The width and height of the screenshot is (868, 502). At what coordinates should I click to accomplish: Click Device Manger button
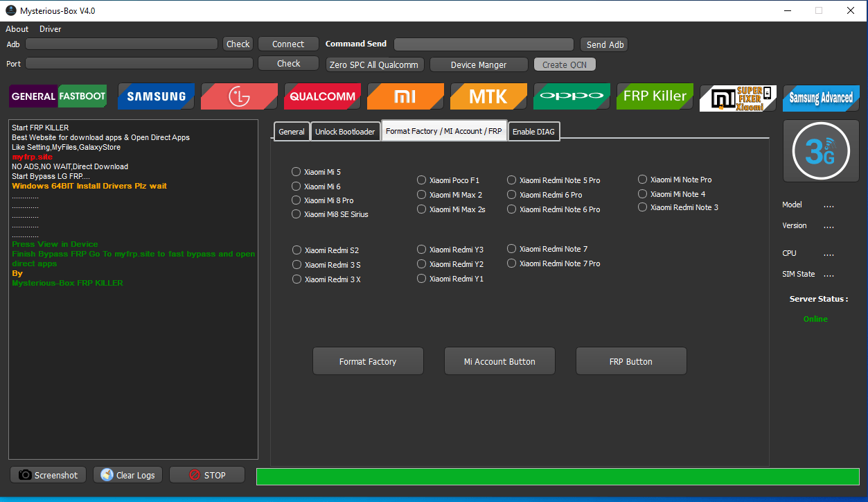coord(478,64)
